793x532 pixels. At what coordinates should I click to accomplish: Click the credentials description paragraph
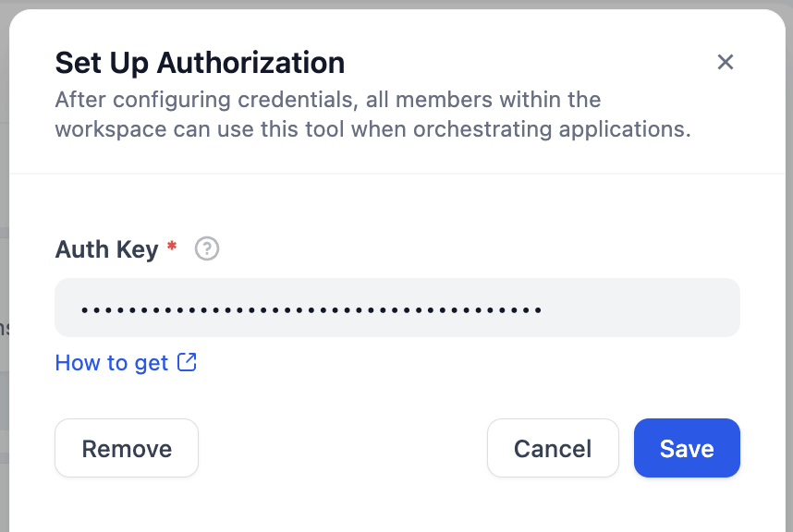click(370, 114)
